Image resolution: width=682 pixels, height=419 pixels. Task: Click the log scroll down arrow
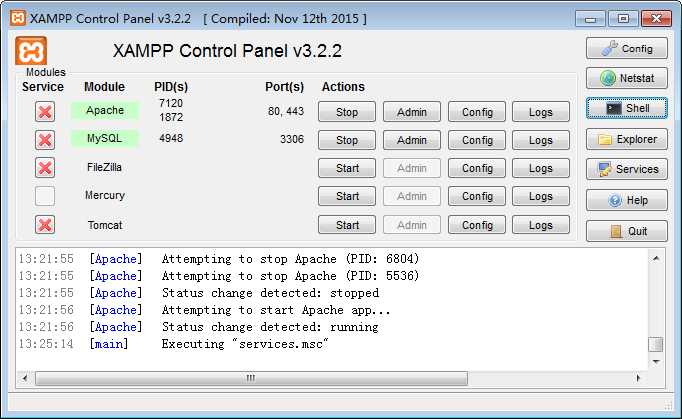coord(656,362)
